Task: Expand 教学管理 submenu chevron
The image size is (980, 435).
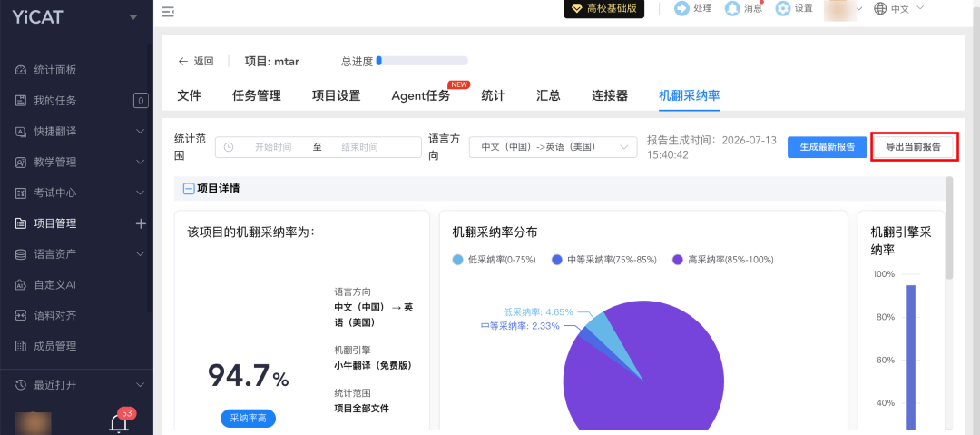Action: tap(140, 163)
